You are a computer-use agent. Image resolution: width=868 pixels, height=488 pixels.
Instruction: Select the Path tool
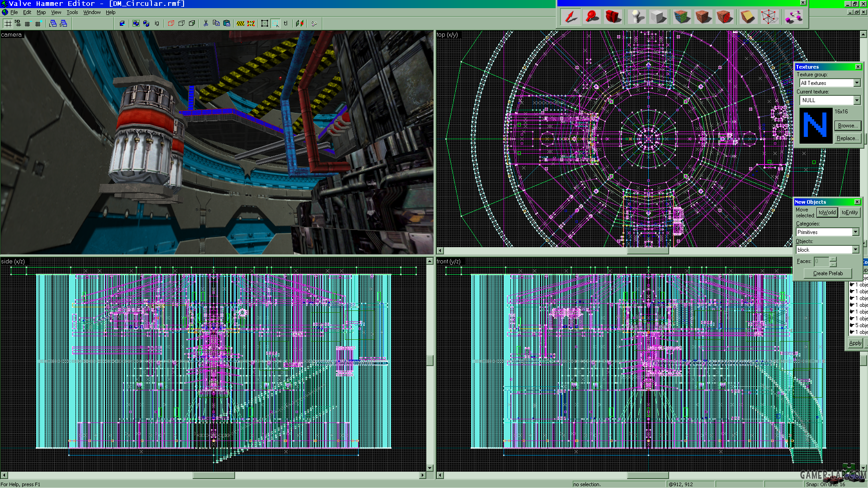click(x=793, y=17)
